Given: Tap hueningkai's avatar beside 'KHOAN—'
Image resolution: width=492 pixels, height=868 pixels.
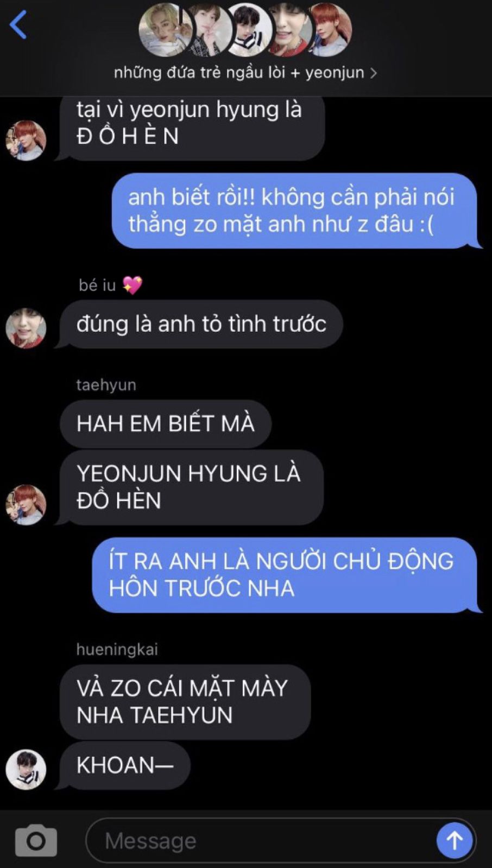Looking at the screenshot, I should tap(26, 769).
